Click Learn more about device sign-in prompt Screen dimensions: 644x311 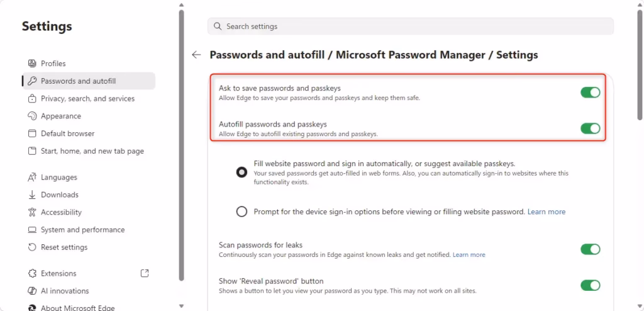[x=546, y=212]
